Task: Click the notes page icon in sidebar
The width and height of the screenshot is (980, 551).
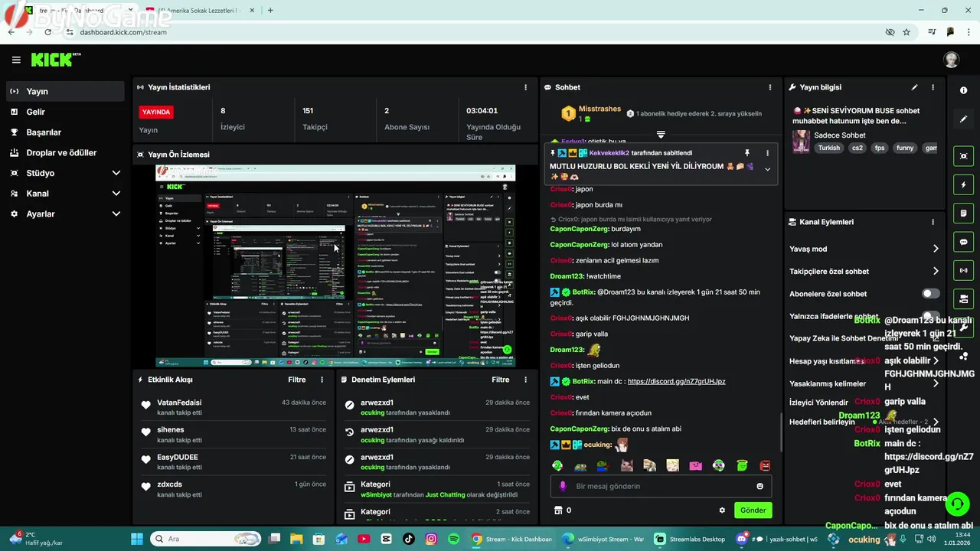Action: coord(963,213)
